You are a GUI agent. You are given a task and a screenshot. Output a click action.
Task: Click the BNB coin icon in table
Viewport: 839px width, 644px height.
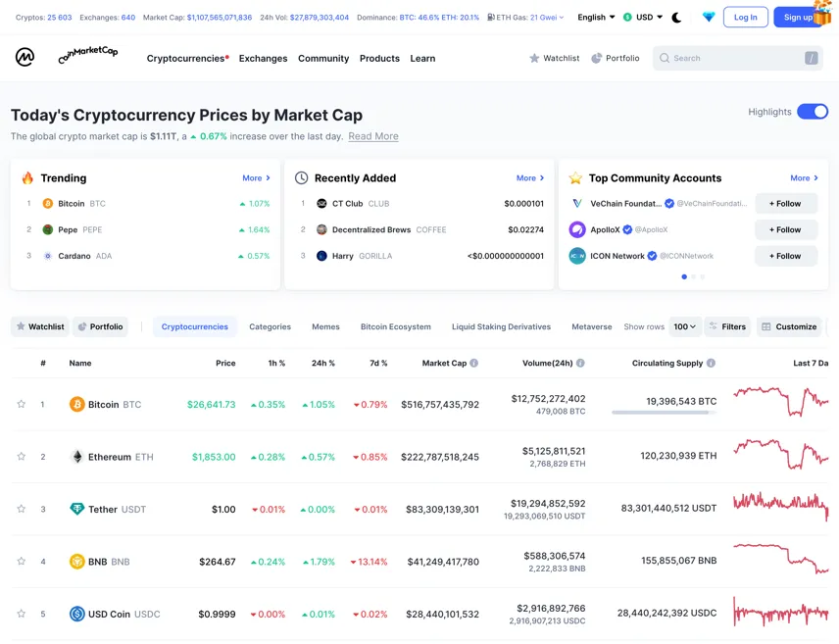[77, 562]
